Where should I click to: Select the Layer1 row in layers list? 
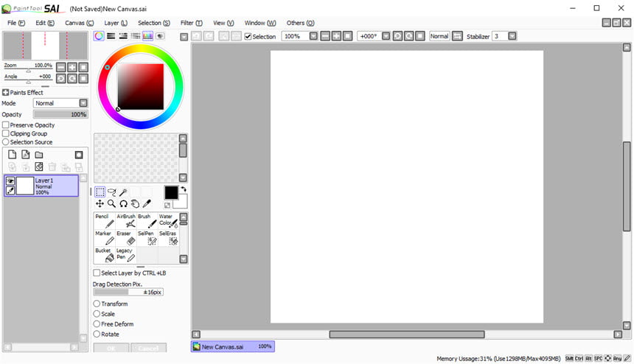(x=41, y=186)
